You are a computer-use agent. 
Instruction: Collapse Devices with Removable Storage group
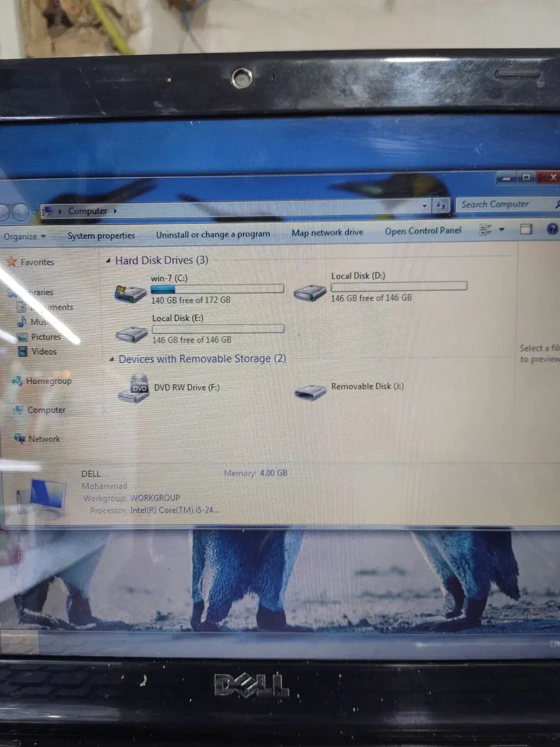(112, 360)
